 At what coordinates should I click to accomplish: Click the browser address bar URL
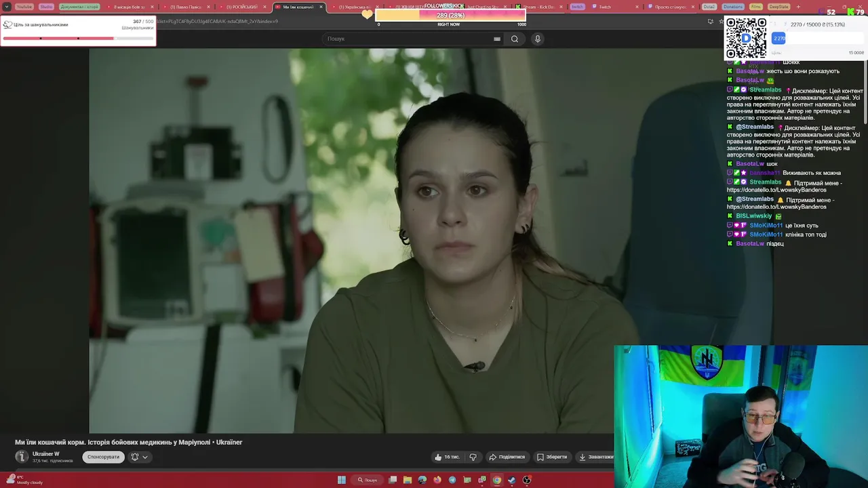(x=217, y=21)
